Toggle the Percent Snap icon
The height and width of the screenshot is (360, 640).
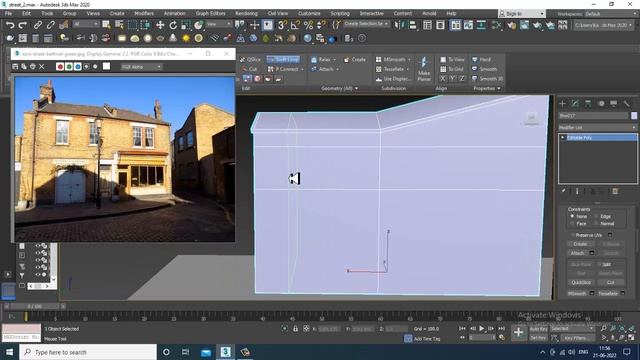(308, 25)
